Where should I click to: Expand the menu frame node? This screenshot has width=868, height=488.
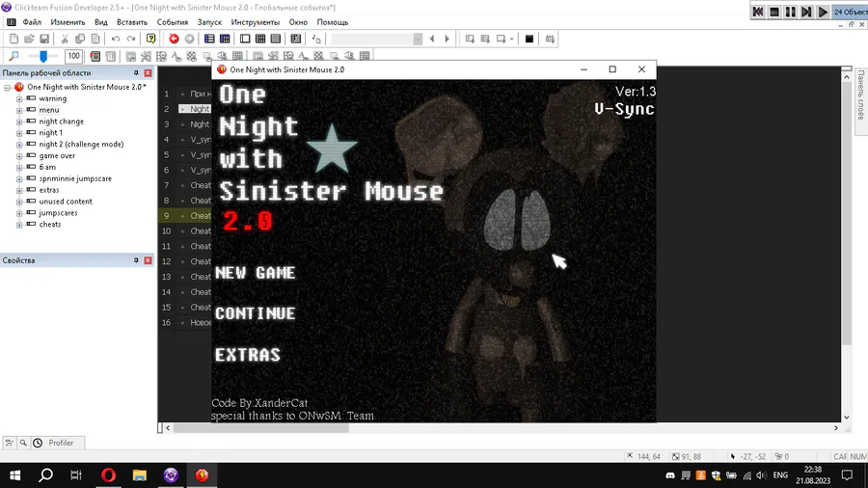pos(19,110)
